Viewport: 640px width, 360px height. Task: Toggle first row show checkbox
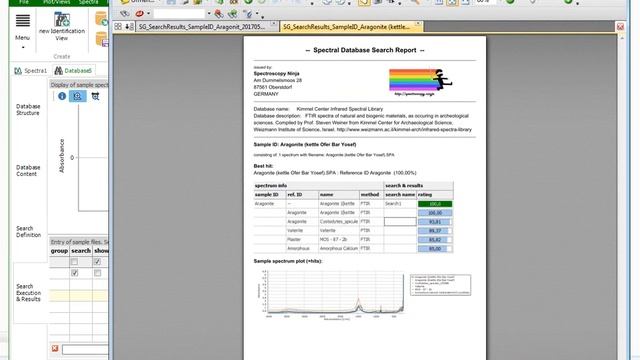coord(97,262)
